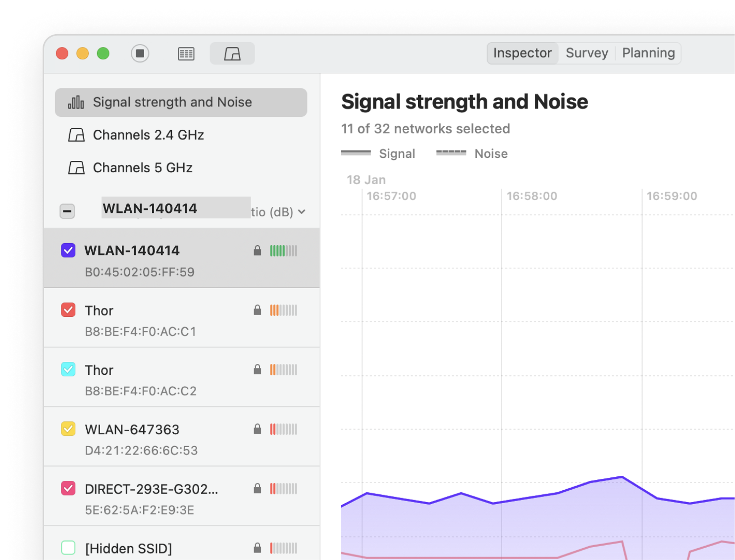735x560 pixels.
Task: Select the channel graph view icon
Action: [x=232, y=53]
